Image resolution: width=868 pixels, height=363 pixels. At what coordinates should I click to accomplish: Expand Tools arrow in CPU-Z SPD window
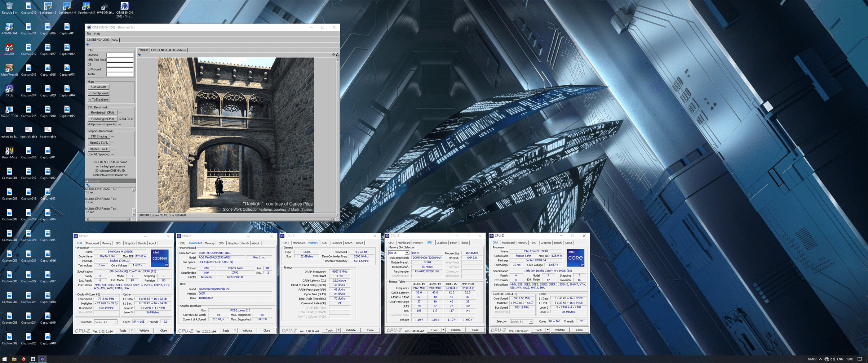(443, 330)
